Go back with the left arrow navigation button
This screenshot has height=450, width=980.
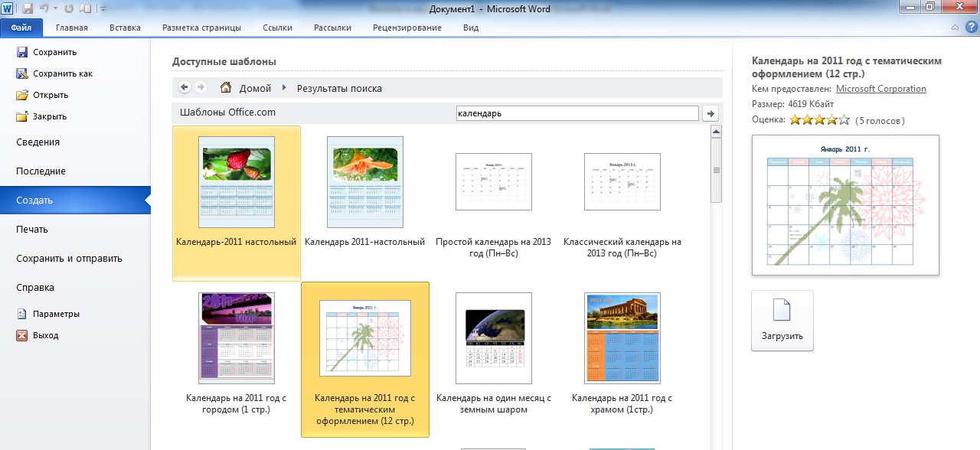pos(185,88)
